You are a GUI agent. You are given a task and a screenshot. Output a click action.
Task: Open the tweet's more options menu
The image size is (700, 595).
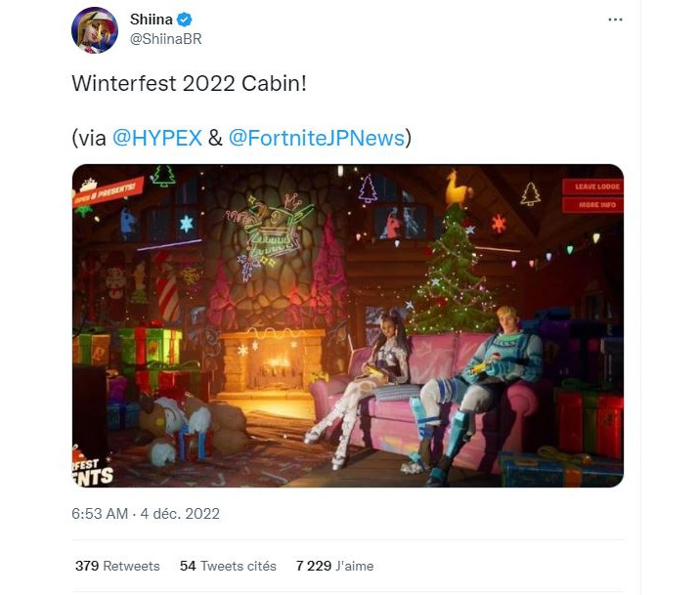point(615,20)
